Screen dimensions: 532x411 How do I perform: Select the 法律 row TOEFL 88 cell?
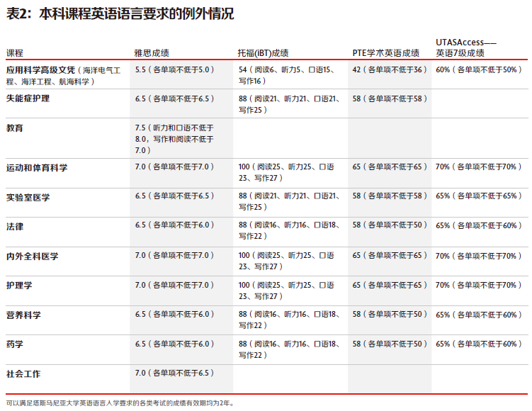point(289,230)
